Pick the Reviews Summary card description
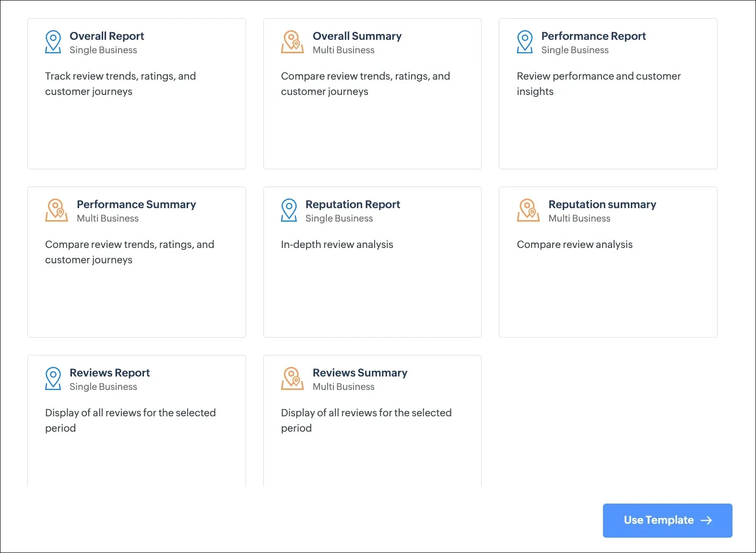This screenshot has height=553, width=756. [366, 420]
